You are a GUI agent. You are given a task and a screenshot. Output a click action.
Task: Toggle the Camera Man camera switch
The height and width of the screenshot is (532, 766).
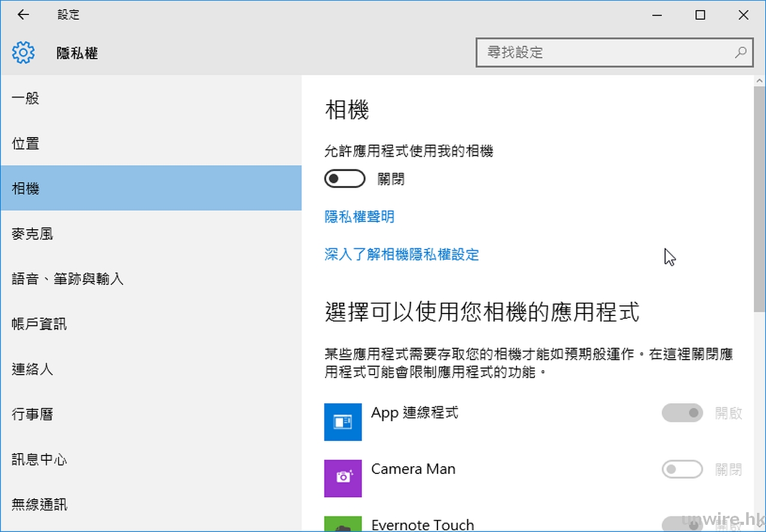click(x=682, y=469)
